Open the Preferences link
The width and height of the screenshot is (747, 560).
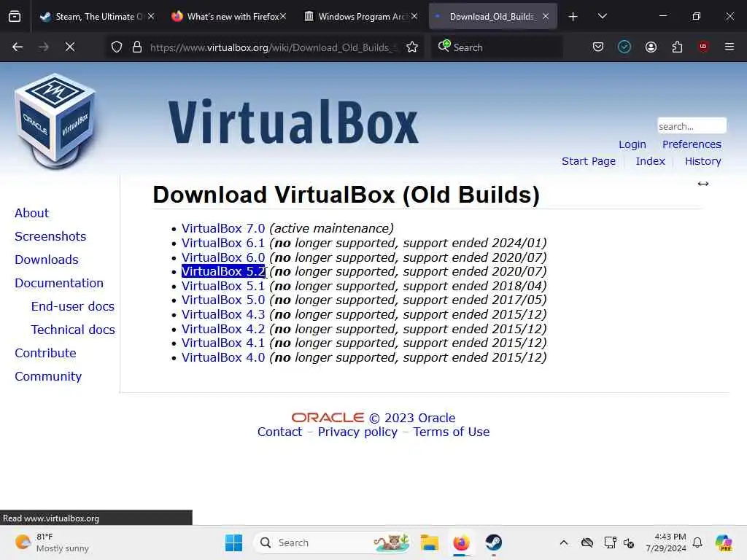692,144
